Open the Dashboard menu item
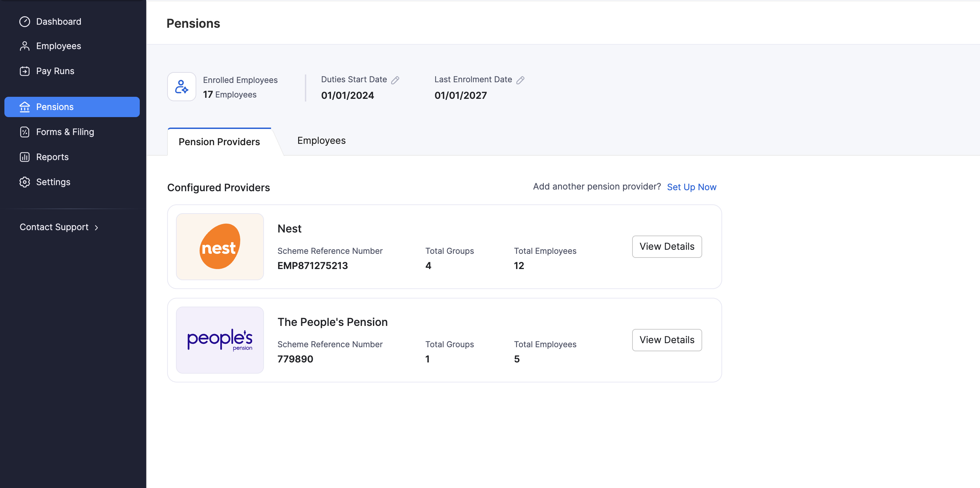This screenshot has width=980, height=488. (x=72, y=22)
